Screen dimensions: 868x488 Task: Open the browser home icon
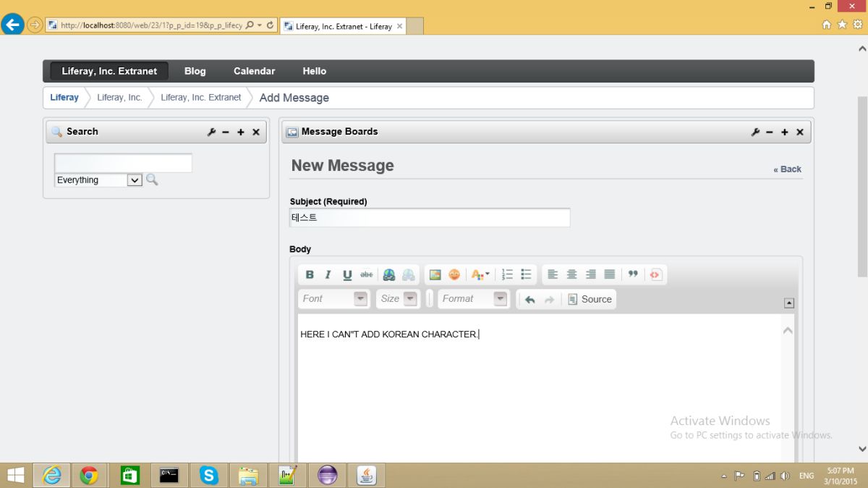(x=827, y=25)
